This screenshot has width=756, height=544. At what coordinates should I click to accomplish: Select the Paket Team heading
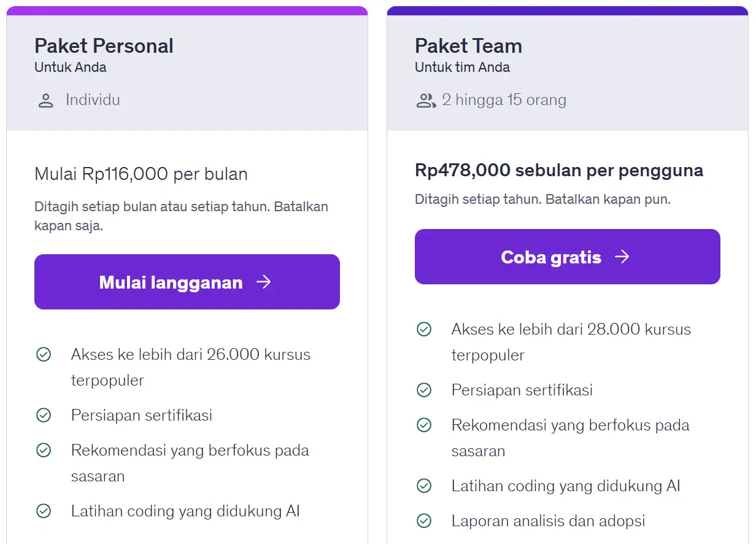click(x=468, y=46)
